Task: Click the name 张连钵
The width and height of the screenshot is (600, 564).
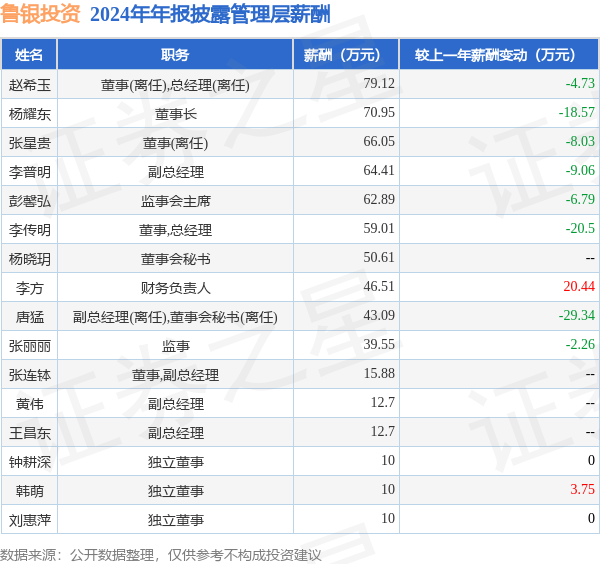Action: 29,375
